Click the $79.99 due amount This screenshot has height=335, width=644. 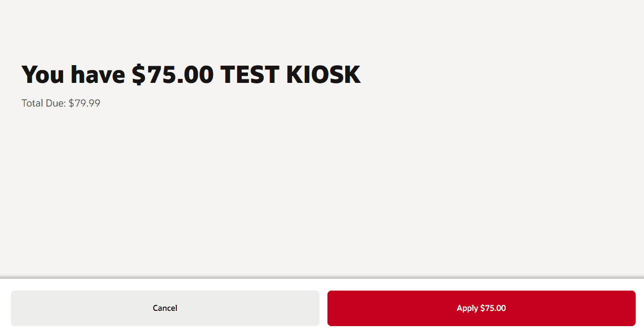point(84,103)
